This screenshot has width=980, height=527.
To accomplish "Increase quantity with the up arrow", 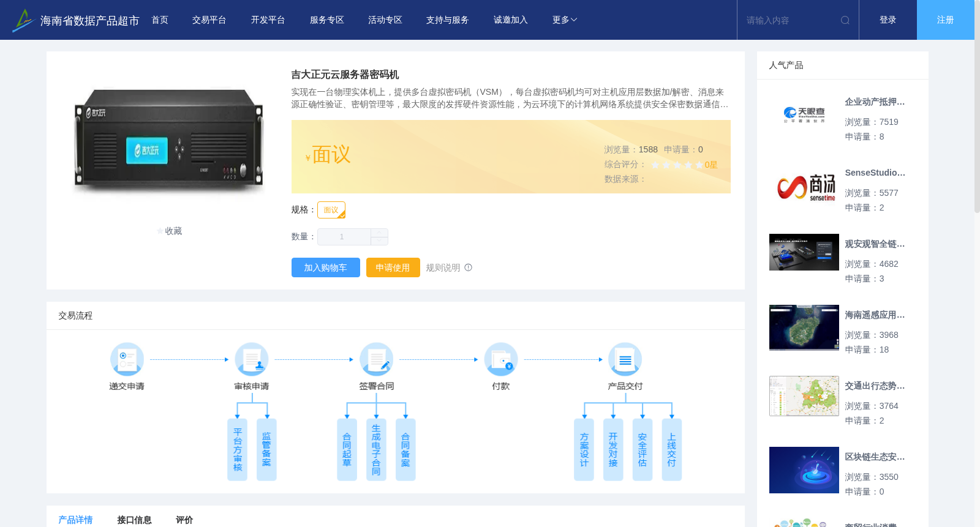I will pyautogui.click(x=379, y=233).
